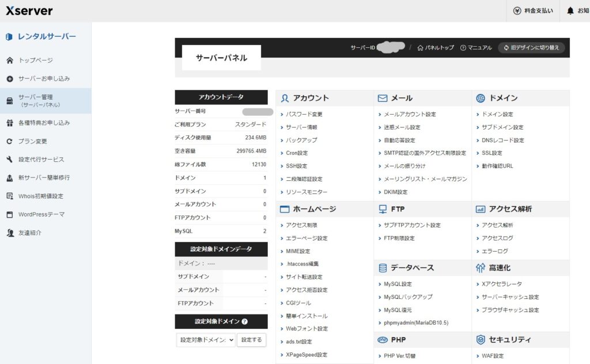The height and width of the screenshot is (364, 590).
Task: Open the DNSレコード設定 link
Action: click(x=503, y=141)
